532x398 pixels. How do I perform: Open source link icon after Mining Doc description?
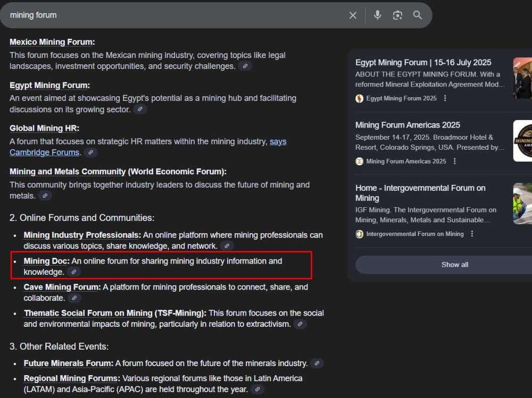coord(73,272)
